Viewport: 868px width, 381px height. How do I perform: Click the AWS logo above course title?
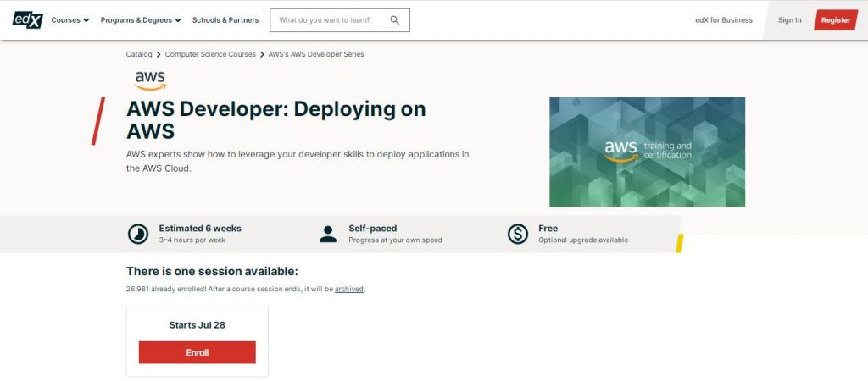(150, 80)
